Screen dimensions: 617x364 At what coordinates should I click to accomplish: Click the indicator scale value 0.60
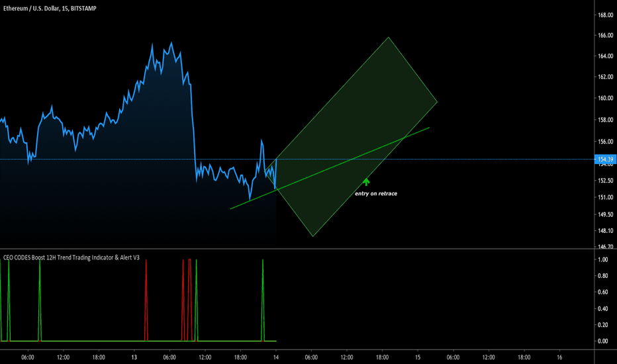coord(603,292)
